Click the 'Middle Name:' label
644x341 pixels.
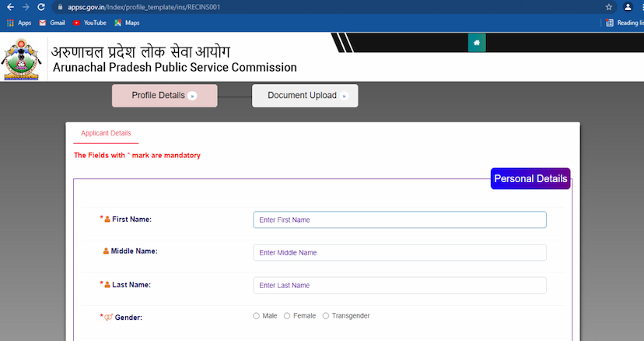point(135,251)
